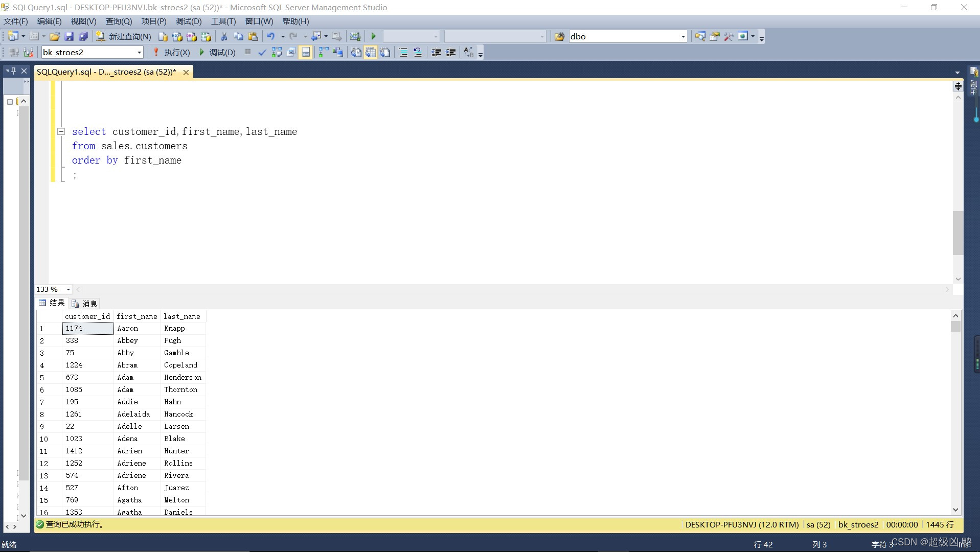Toggle auto-hide pin on Object Explorer
Image resolution: width=980 pixels, height=552 pixels.
click(x=14, y=71)
